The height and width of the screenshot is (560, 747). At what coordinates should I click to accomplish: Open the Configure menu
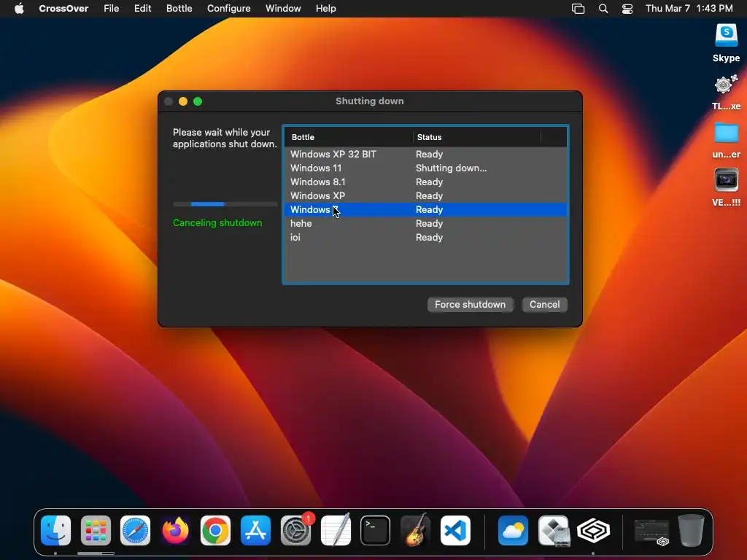point(228,9)
